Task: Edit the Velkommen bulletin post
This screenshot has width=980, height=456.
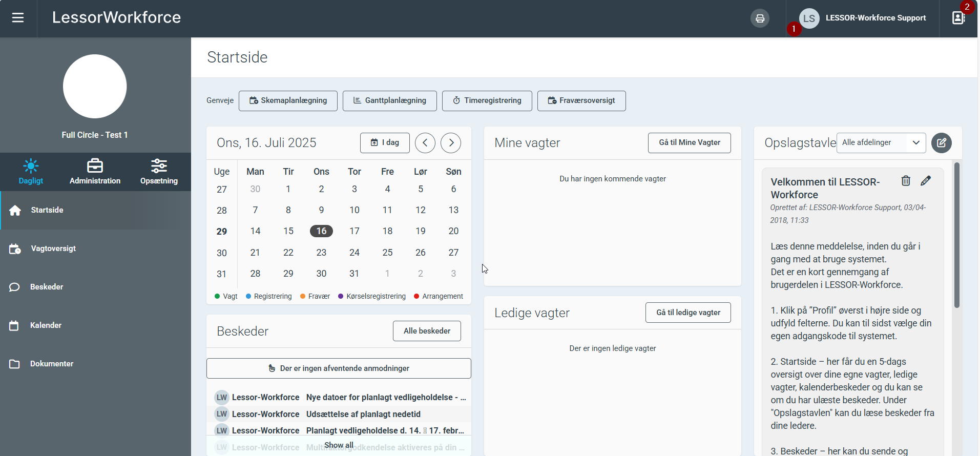Action: (926, 181)
